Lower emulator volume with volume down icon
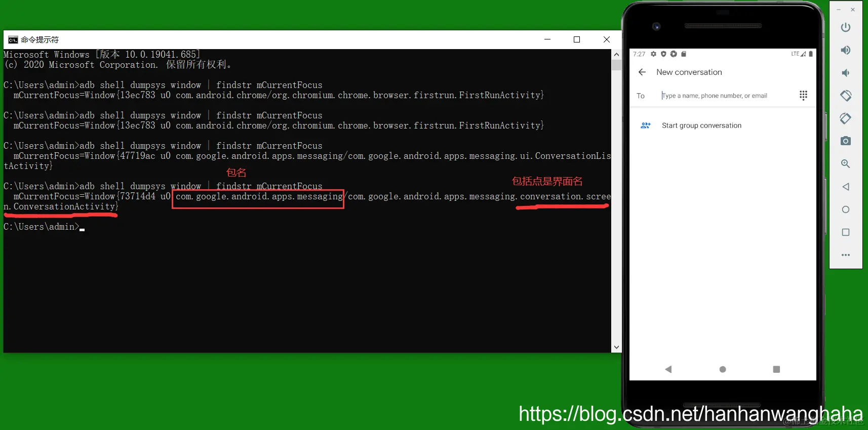Screen dimensions: 868x430 pos(846,73)
